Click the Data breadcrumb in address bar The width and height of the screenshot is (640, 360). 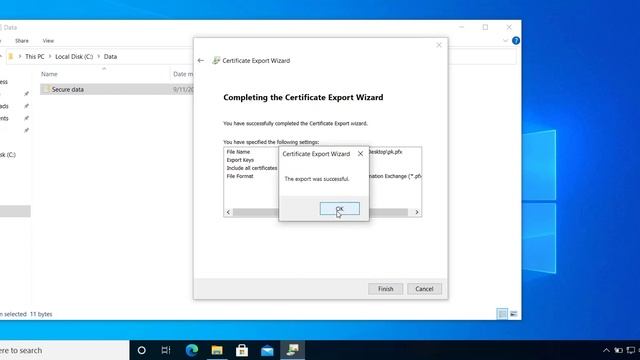point(110,57)
